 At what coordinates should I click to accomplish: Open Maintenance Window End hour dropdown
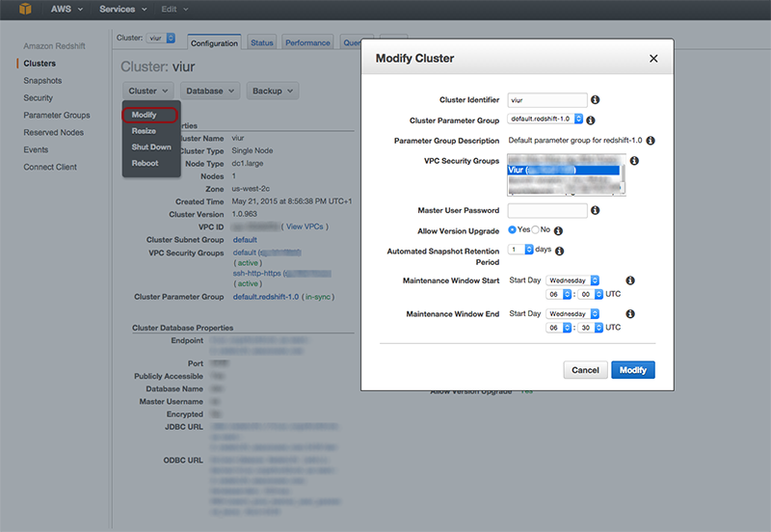point(558,328)
